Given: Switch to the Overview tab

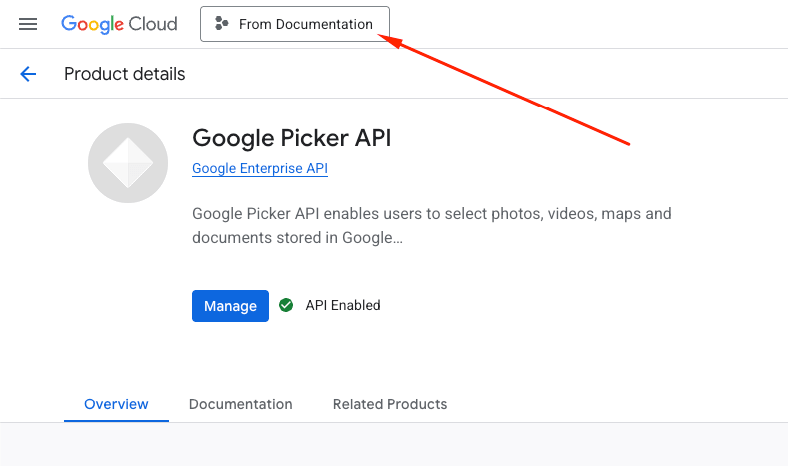Looking at the screenshot, I should 116,404.
